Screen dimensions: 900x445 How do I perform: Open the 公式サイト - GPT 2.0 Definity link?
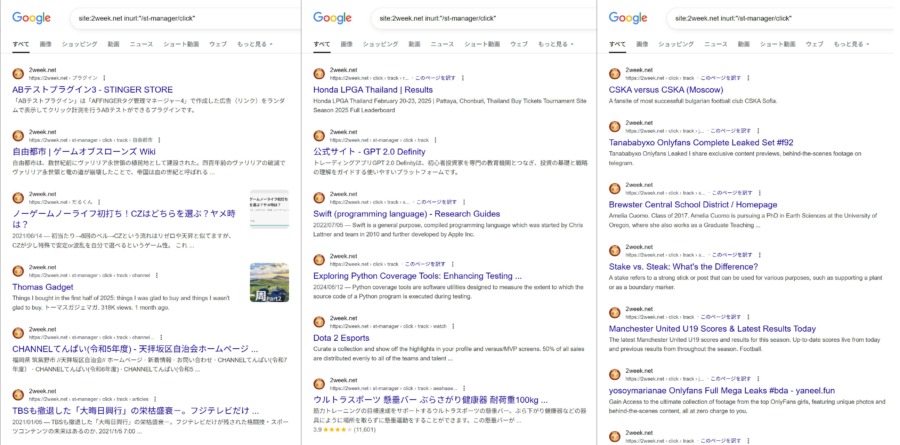click(x=370, y=152)
